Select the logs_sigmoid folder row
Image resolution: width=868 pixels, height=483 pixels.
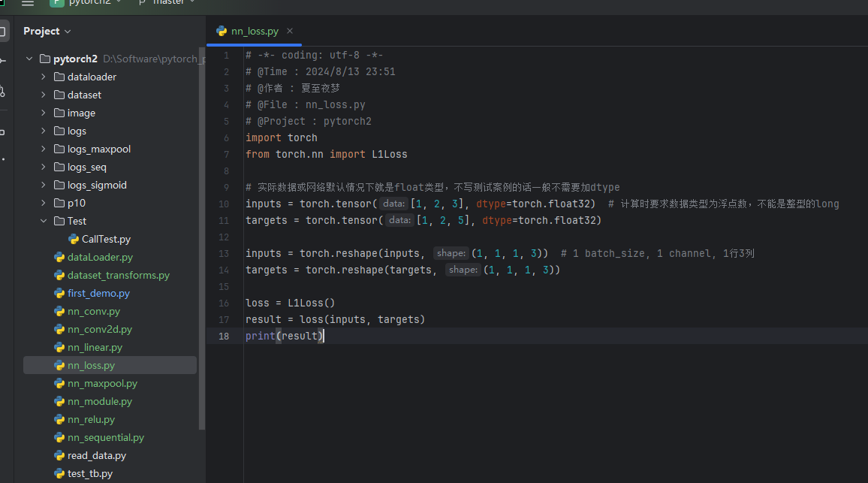[x=110, y=185]
